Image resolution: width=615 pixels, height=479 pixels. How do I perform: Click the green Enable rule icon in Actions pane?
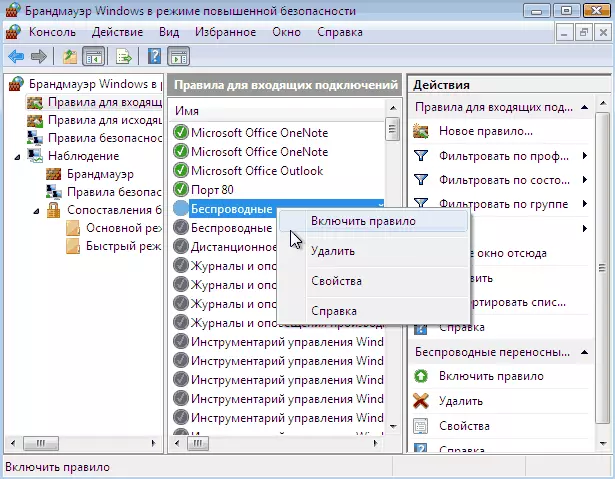point(421,376)
